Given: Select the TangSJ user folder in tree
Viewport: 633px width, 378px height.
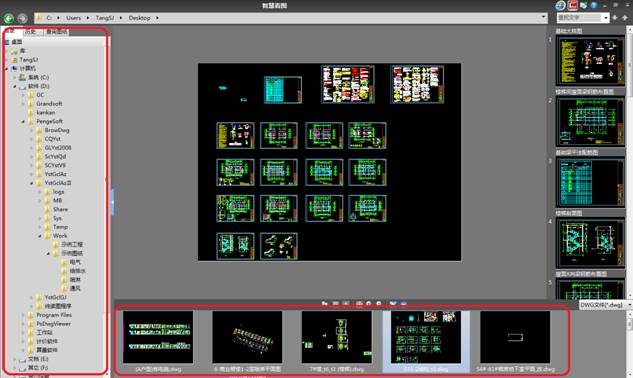Looking at the screenshot, I should click(29, 60).
